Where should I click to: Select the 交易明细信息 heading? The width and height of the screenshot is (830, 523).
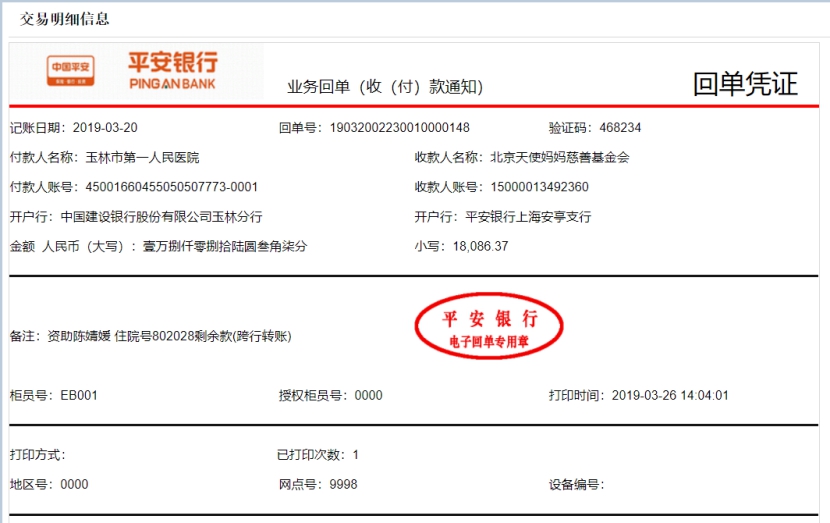click(x=65, y=19)
